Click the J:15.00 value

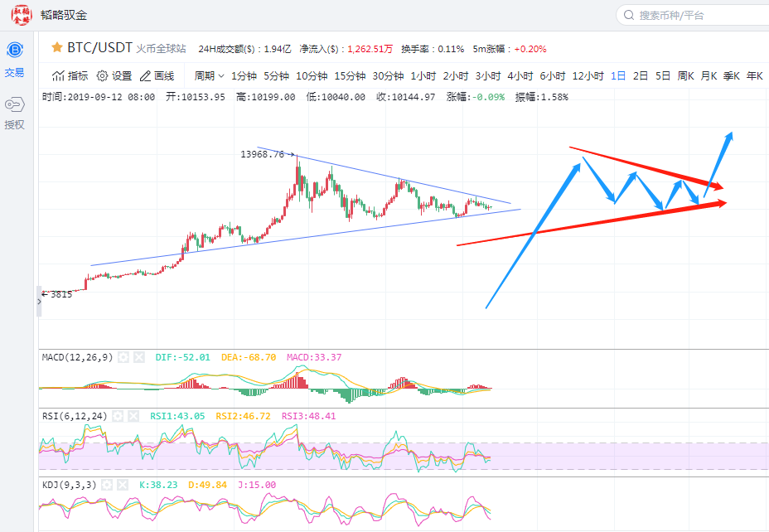pos(257,485)
